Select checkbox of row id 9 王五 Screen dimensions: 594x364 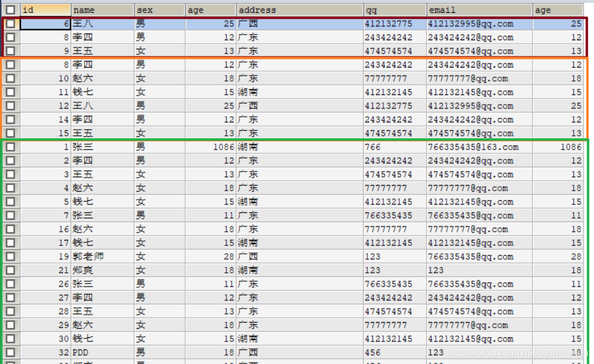pos(10,51)
